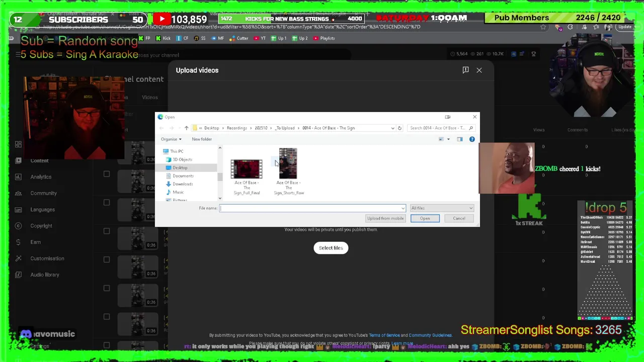Viewport: 644px width, 362px height.
Task: Open the MF bookmark
Action: pos(218,38)
